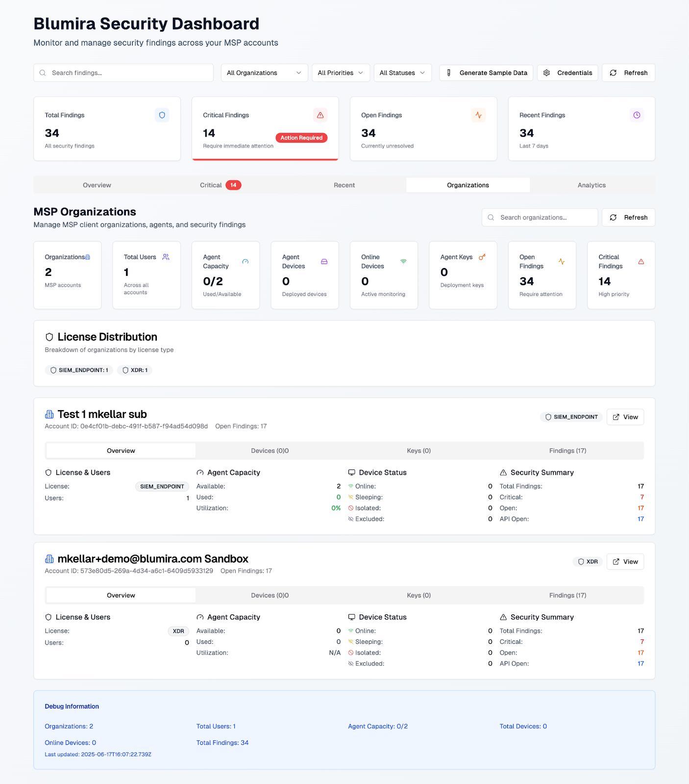The width and height of the screenshot is (689, 784).
Task: Open the All Statuses dropdown
Action: point(403,73)
